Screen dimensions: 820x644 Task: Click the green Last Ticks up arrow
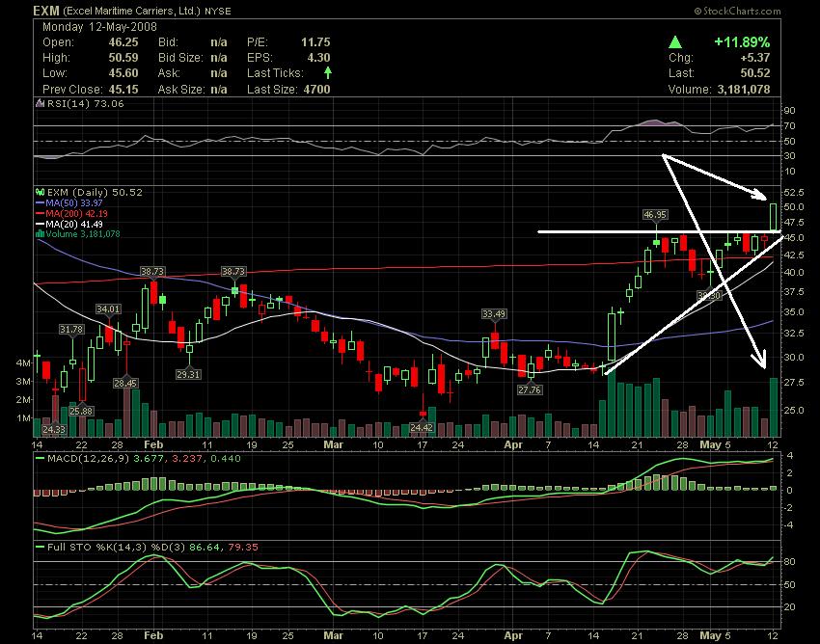click(327, 72)
